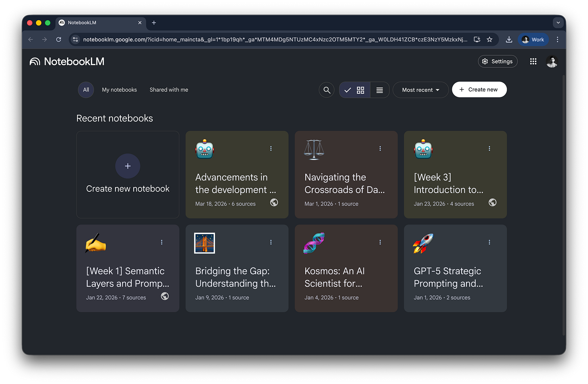This screenshot has width=588, height=384.
Task: Switch to grid view layout
Action: 355,90
